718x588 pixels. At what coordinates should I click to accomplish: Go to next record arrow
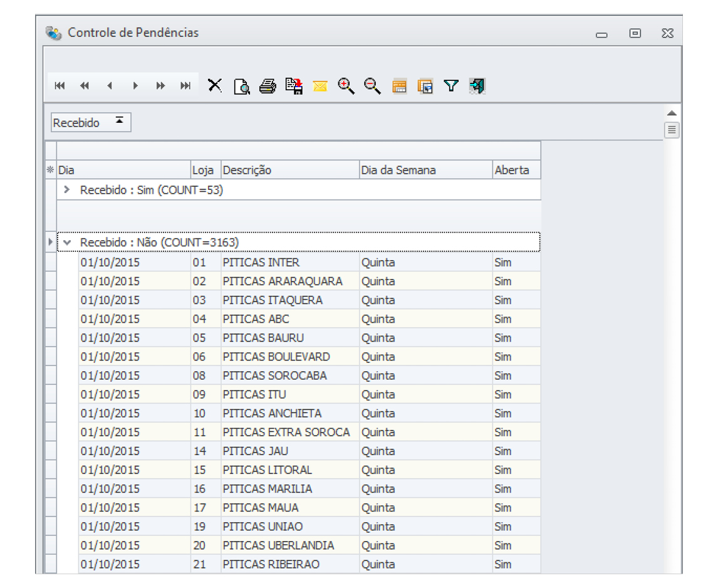[x=135, y=86]
